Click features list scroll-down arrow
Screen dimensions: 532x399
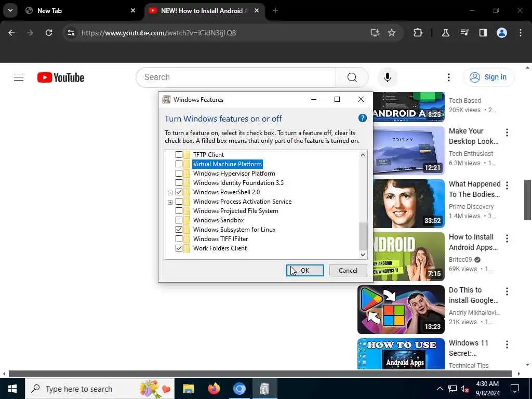pos(363,255)
